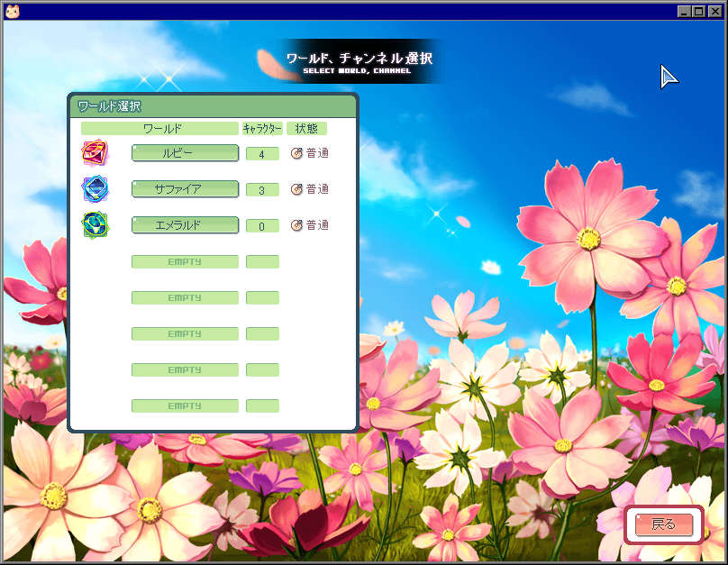The width and height of the screenshot is (728, 565).
Task: Select the サファイア world button
Action: coord(185,189)
